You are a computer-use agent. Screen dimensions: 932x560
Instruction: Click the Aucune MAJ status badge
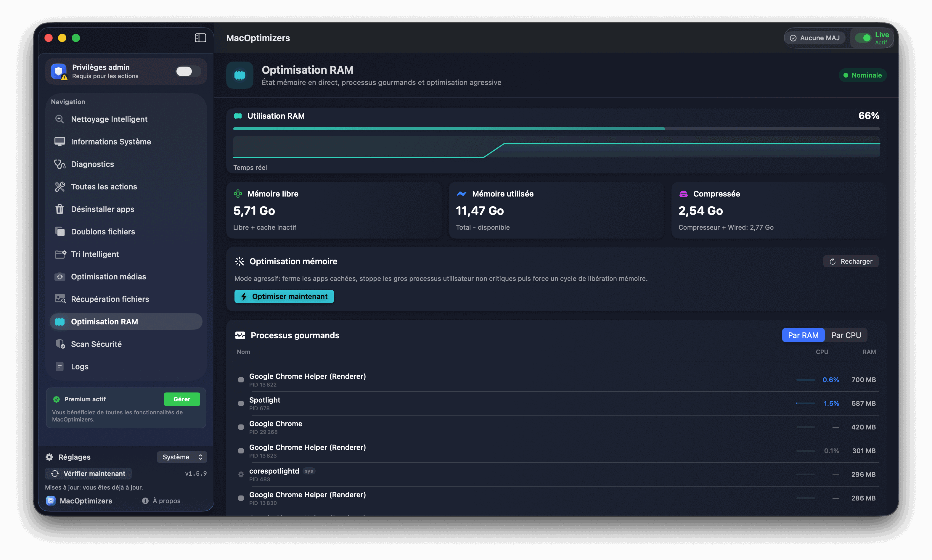pos(814,38)
